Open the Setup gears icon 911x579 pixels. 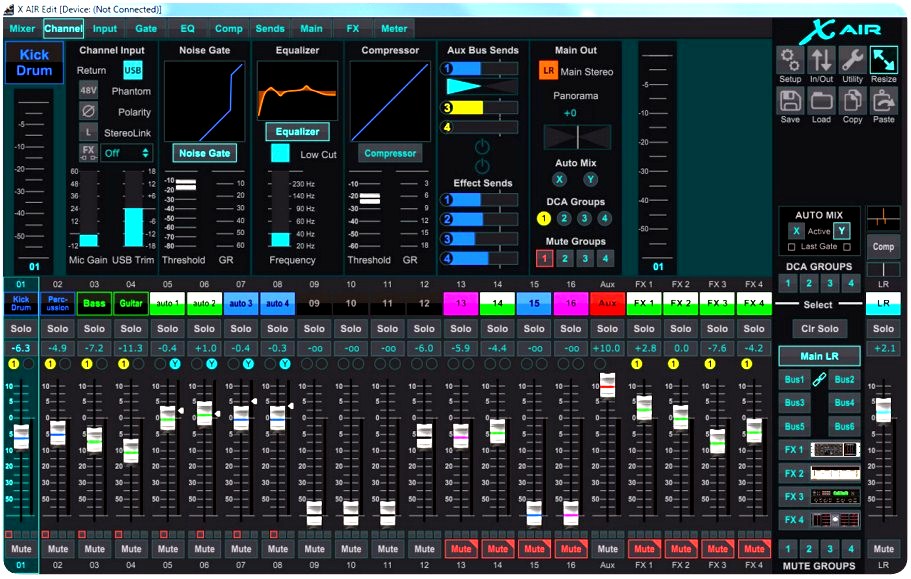[790, 62]
